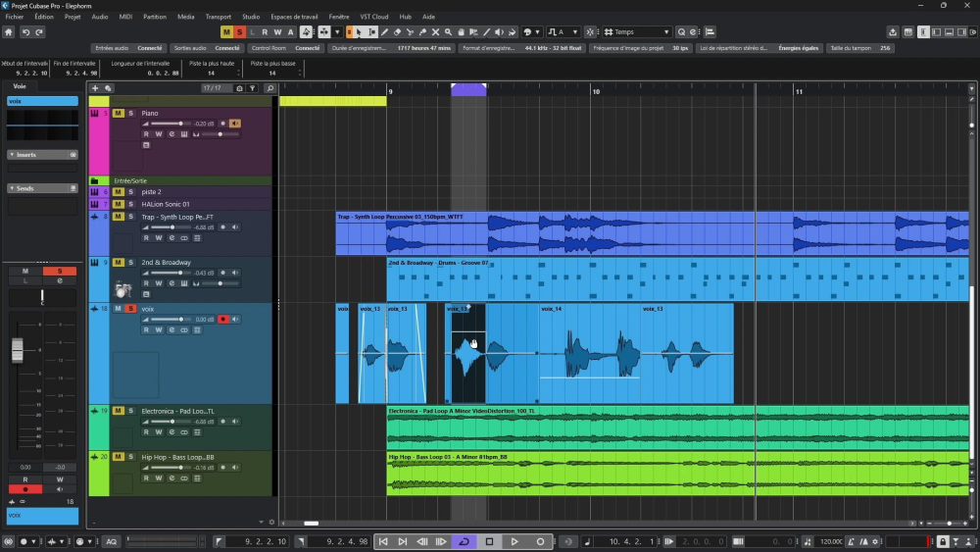Open the Studio menu
This screenshot has height=552, width=980.
tap(251, 17)
